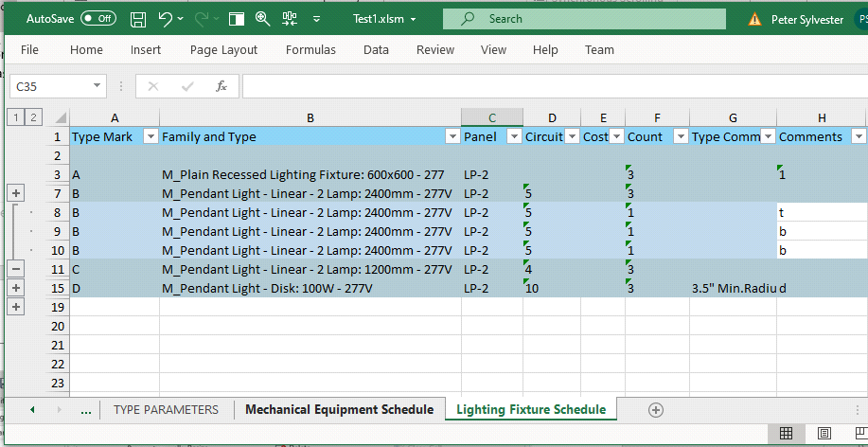Open the Undo history dropdown arrow

pyautogui.click(x=181, y=19)
